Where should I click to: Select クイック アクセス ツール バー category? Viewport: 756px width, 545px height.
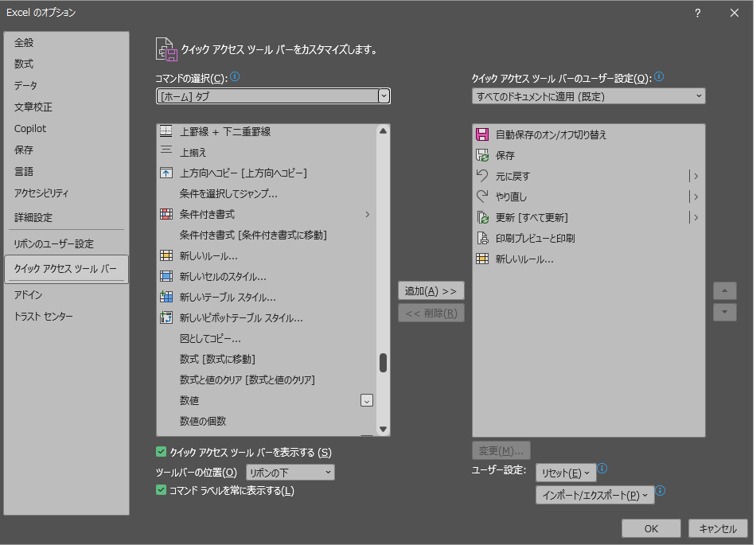pos(66,269)
